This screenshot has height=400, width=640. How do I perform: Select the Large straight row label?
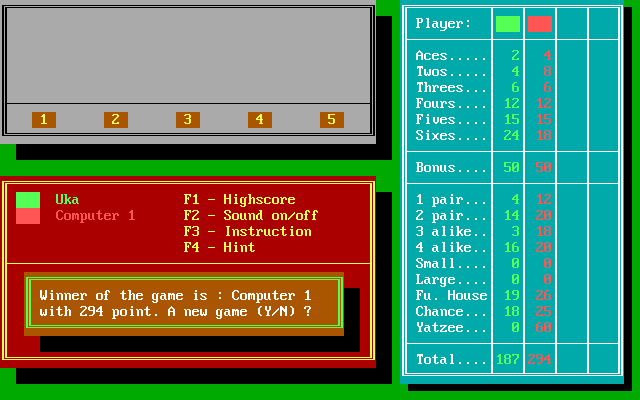click(451, 280)
